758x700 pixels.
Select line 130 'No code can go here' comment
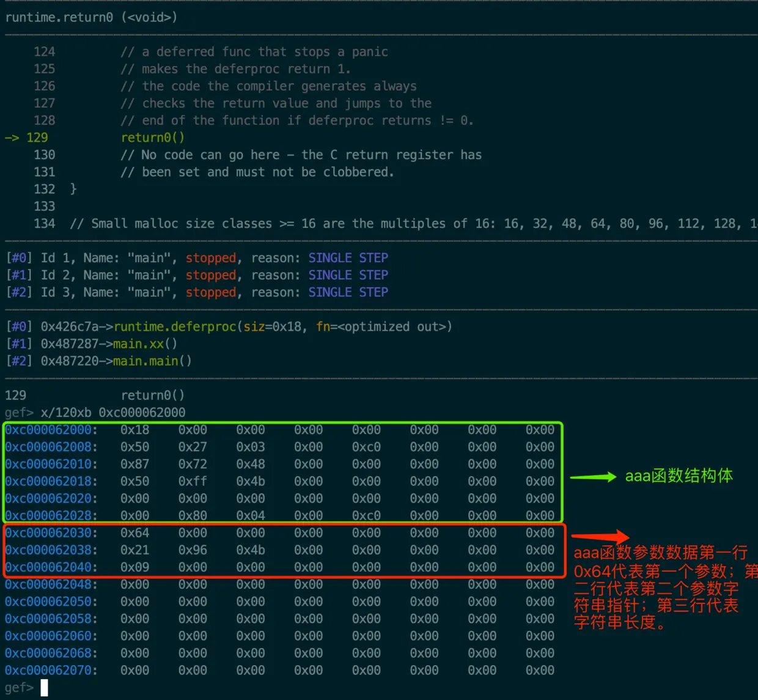301,155
